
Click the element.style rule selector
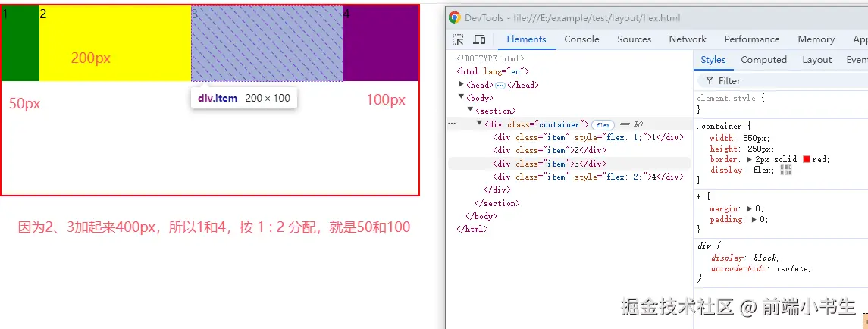725,98
